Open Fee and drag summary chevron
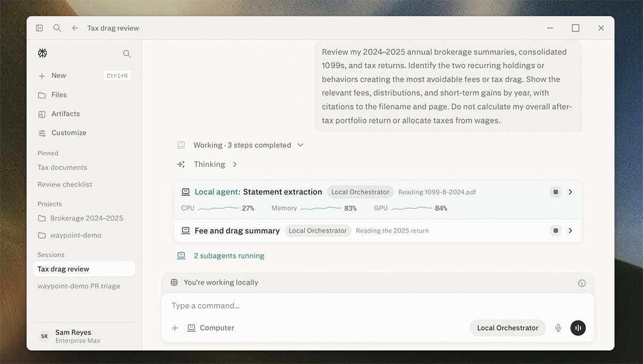 point(570,230)
